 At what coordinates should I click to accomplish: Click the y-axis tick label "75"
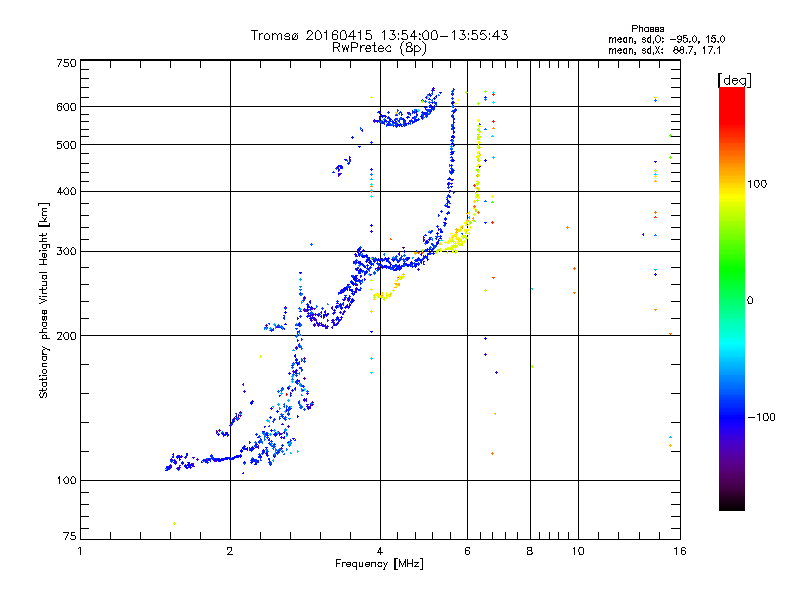(70, 536)
